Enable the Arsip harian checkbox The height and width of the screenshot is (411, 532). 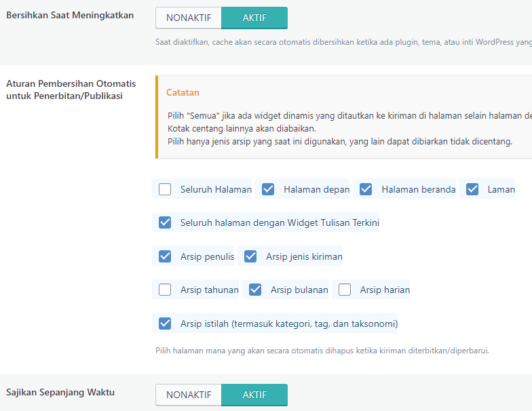tap(345, 290)
